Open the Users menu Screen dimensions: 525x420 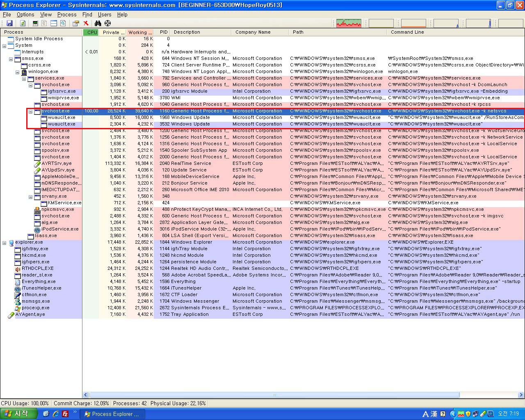click(x=105, y=14)
